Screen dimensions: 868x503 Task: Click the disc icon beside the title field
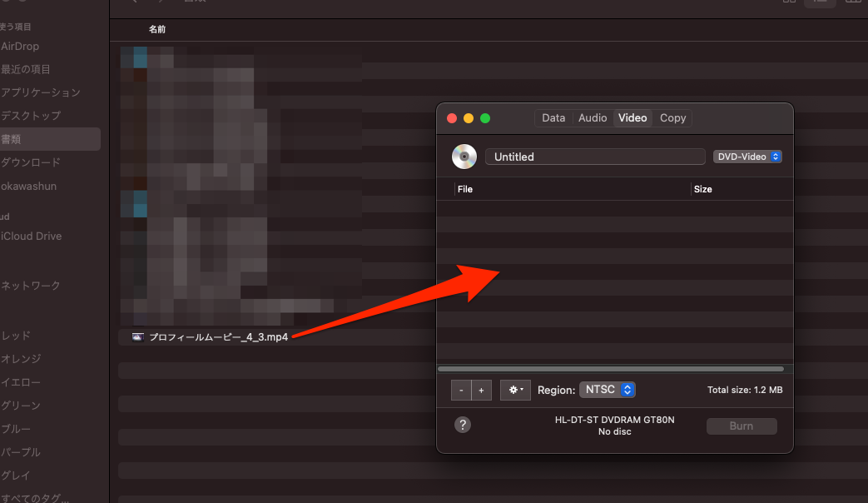coord(464,157)
